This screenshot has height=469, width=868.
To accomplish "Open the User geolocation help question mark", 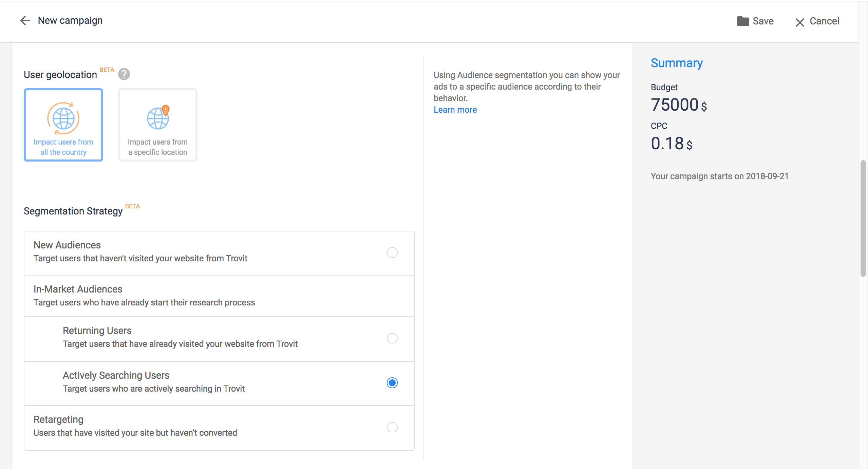I will pyautogui.click(x=124, y=74).
